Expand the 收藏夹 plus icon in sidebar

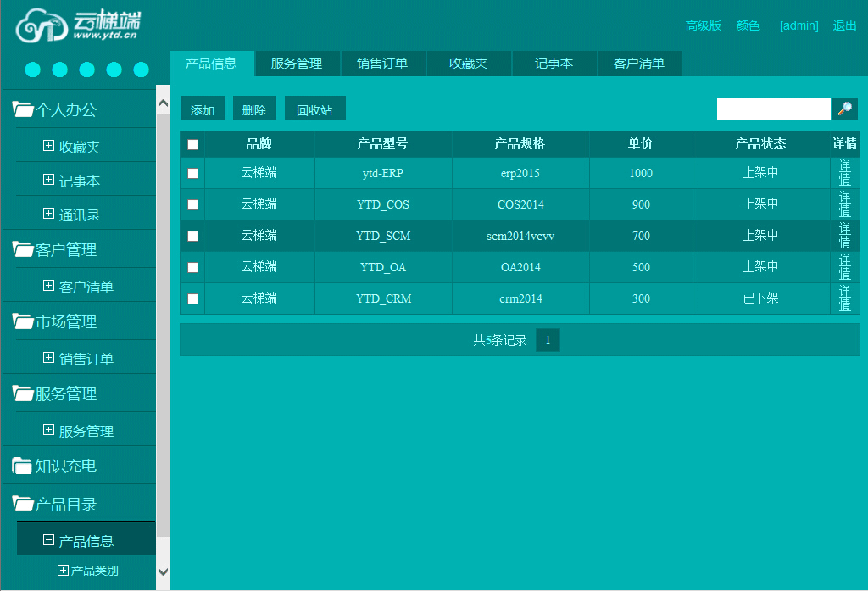click(48, 146)
